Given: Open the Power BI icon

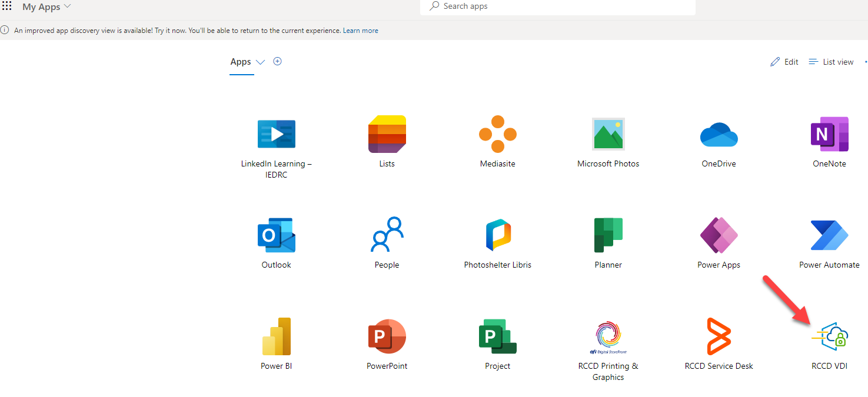Looking at the screenshot, I should click(276, 336).
